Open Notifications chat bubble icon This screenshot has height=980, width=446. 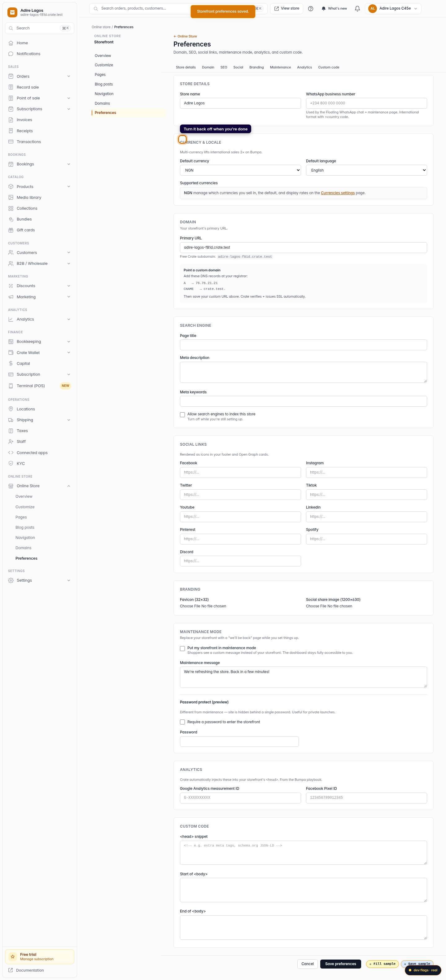pos(11,54)
